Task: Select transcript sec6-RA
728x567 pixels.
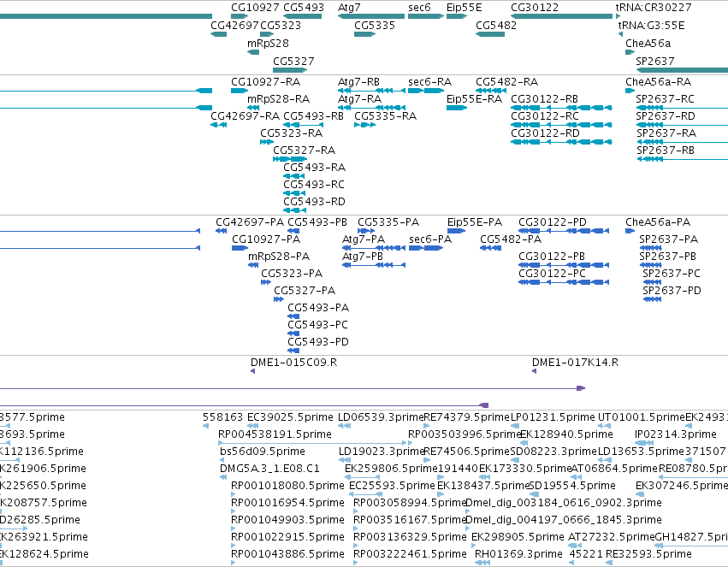Action: pyautogui.click(x=430, y=82)
